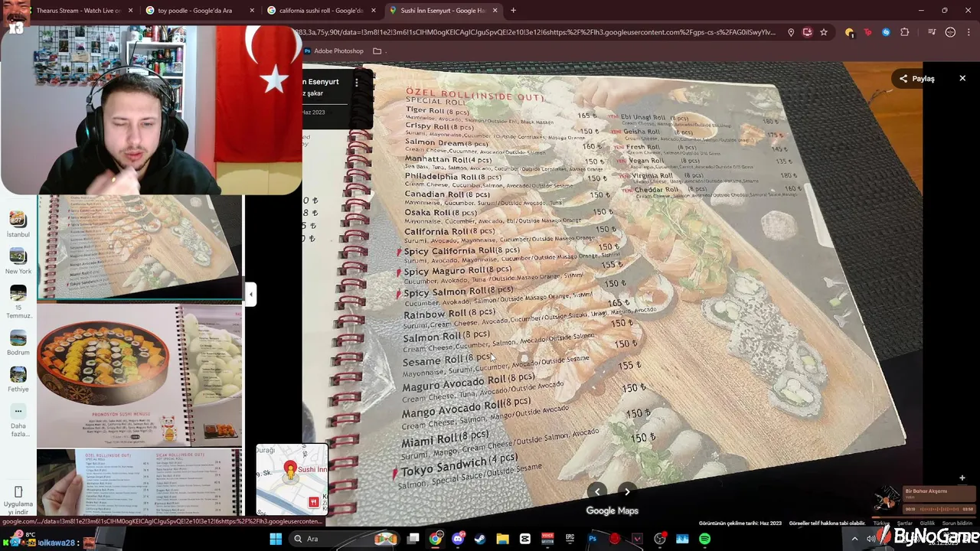Image resolution: width=980 pixels, height=551 pixels.
Task: Close the photo viewer with X
Action: (x=962, y=78)
